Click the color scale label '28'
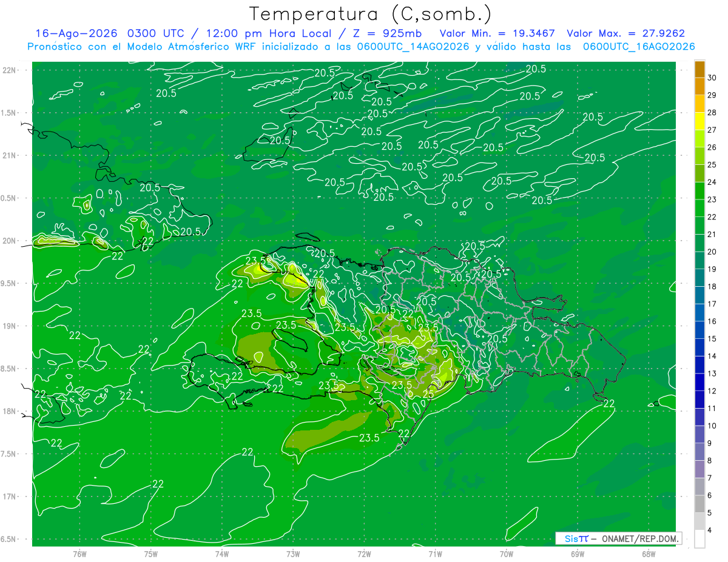The height and width of the screenshot is (562, 728). pos(712,113)
